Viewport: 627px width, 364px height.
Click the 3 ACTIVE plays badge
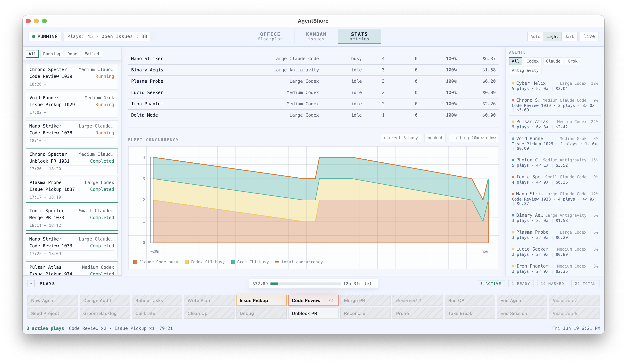[x=491, y=284]
